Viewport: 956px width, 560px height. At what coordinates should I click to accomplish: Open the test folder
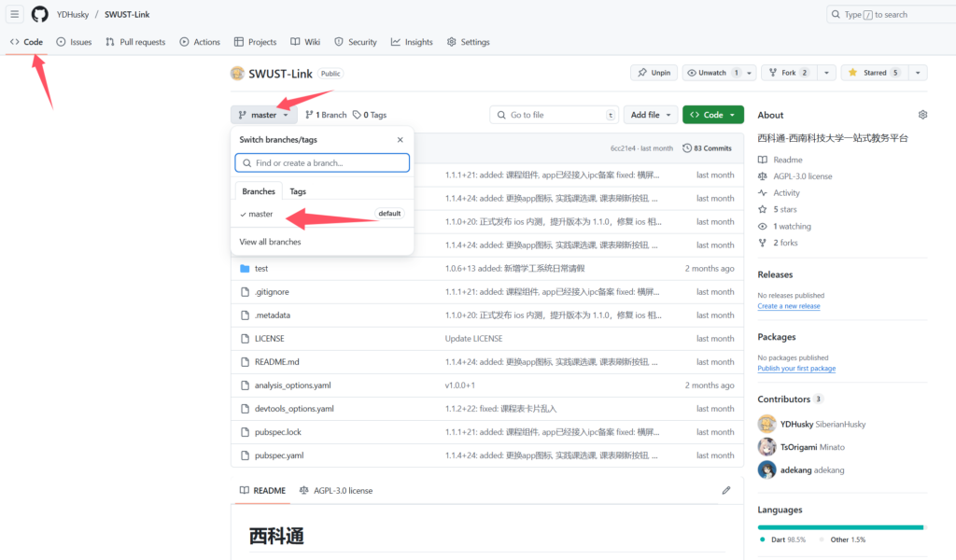tap(261, 269)
